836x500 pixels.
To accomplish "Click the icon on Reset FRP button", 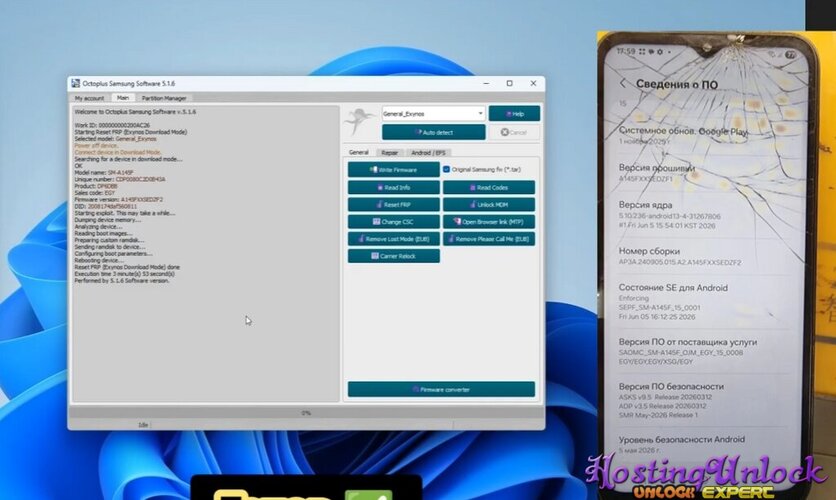I will coord(379,204).
